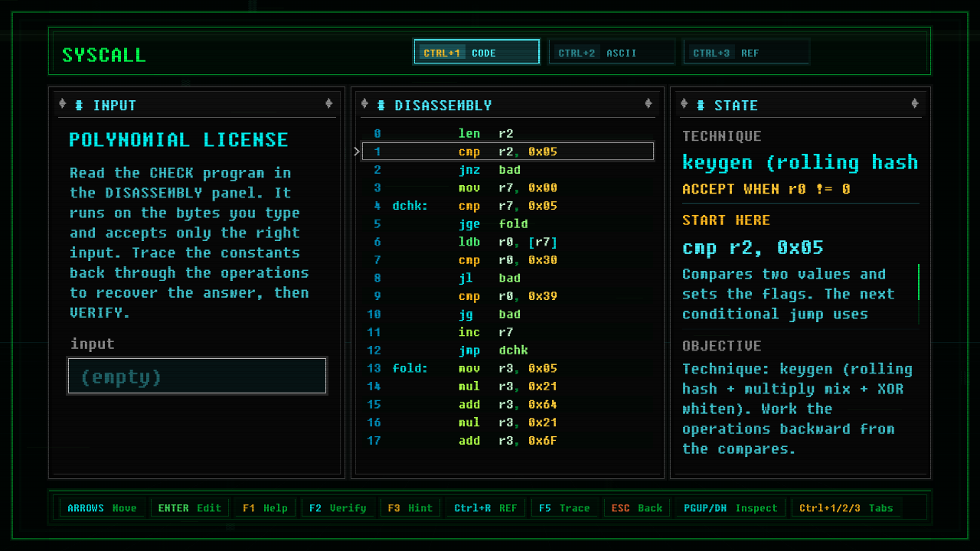
Task: Open Ctrl+R REF in the footer
Action: pos(485,508)
